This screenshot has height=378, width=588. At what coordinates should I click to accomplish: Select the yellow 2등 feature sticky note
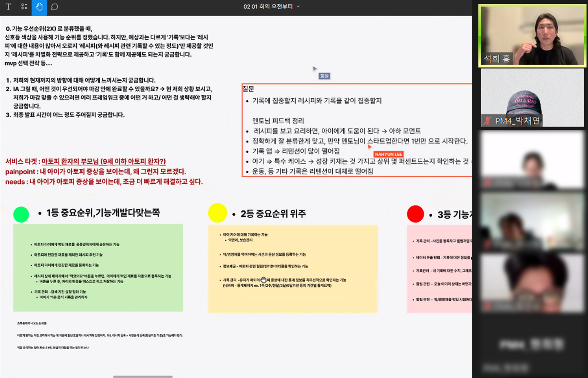293,269
